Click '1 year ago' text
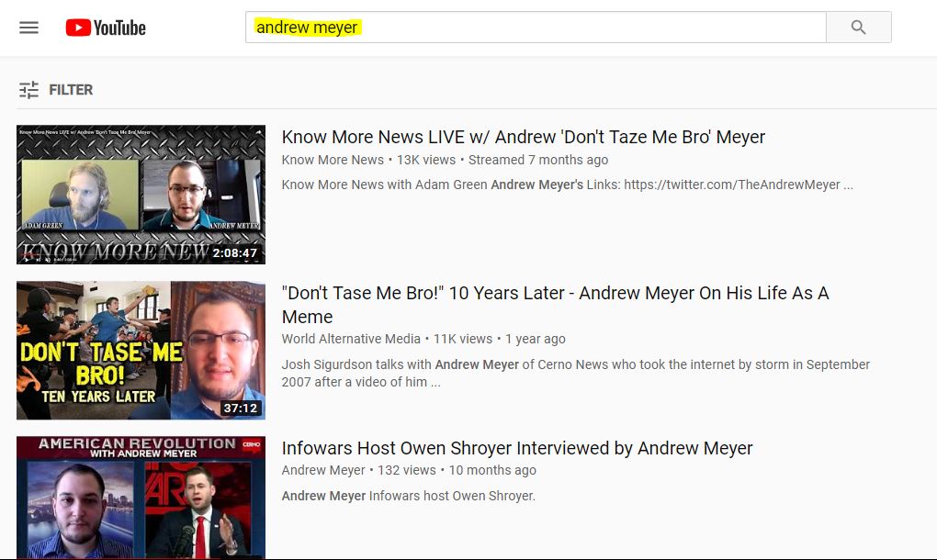Viewport: 937px width, 560px height. pos(536,339)
